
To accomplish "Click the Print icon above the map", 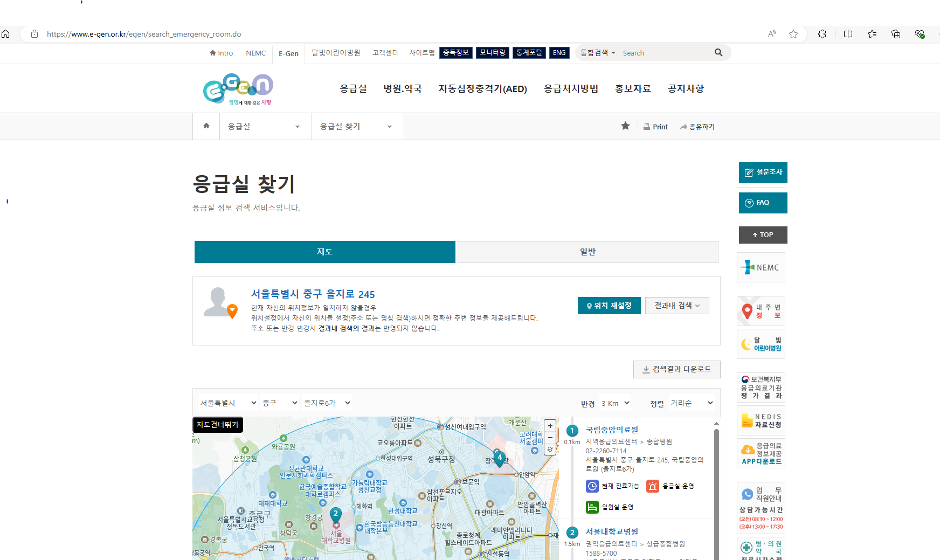I will [x=655, y=126].
